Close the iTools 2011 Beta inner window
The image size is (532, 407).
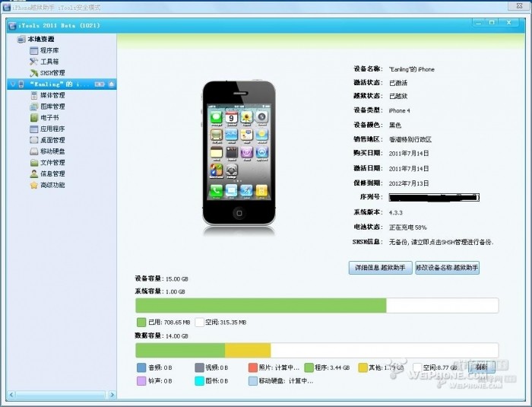click(508, 22)
